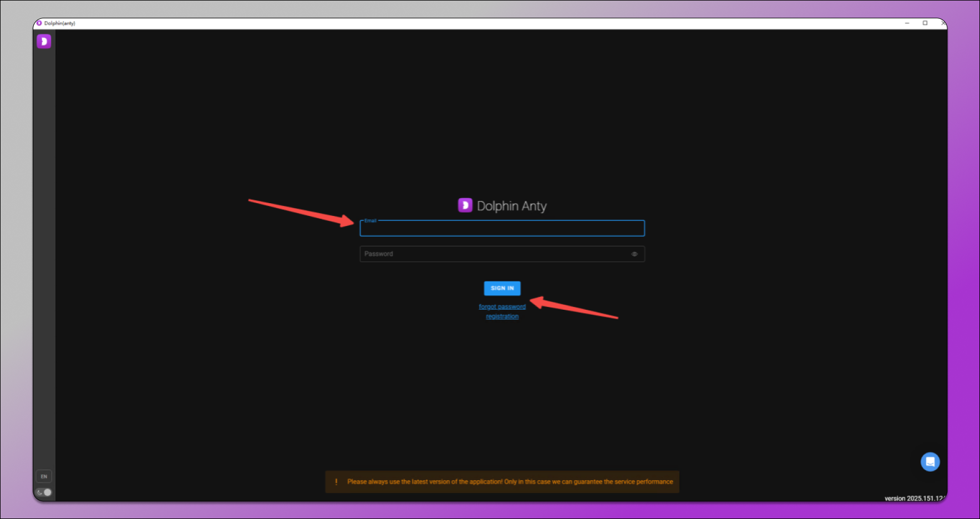980x519 pixels.
Task: Open the EN language selector
Action: click(44, 476)
